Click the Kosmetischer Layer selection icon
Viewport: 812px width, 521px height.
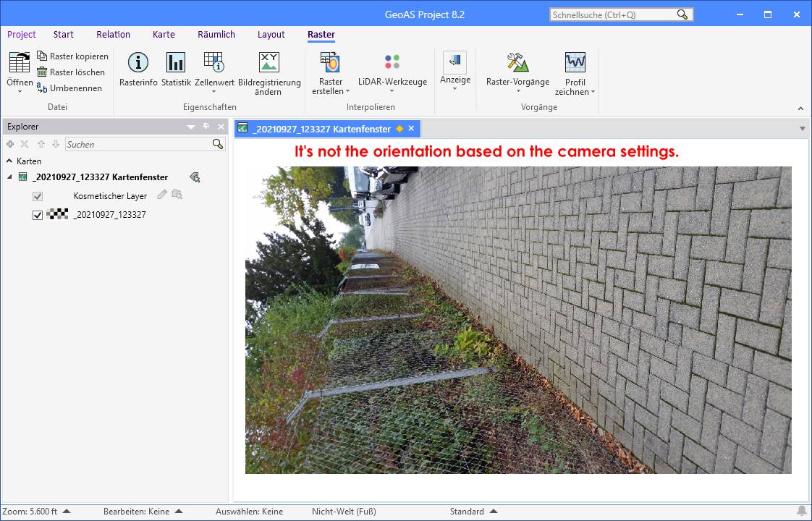point(177,195)
